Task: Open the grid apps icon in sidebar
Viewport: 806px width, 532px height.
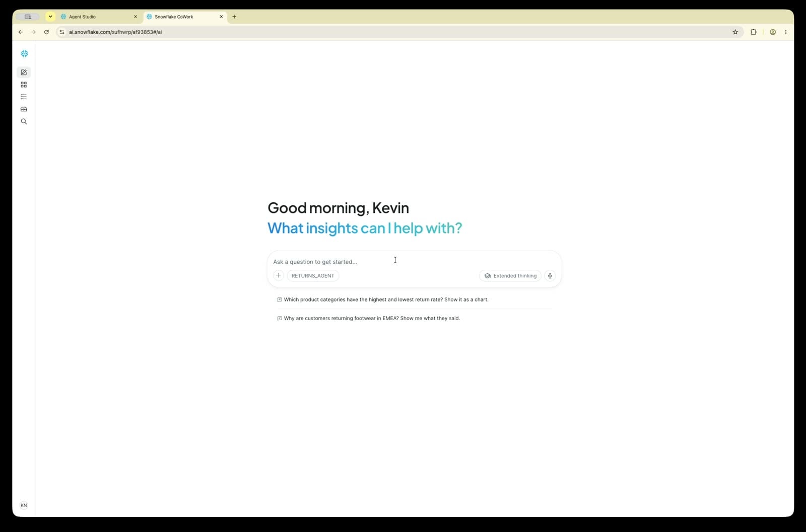Action: point(24,85)
